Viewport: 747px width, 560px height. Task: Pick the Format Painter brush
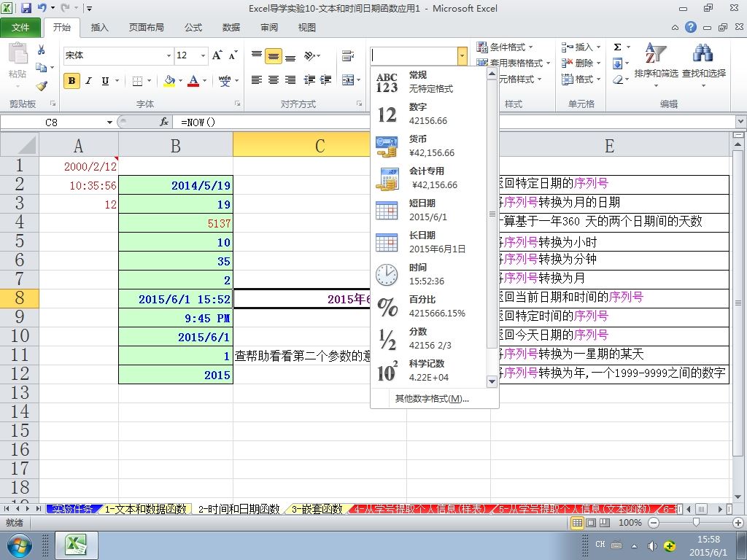coord(42,86)
